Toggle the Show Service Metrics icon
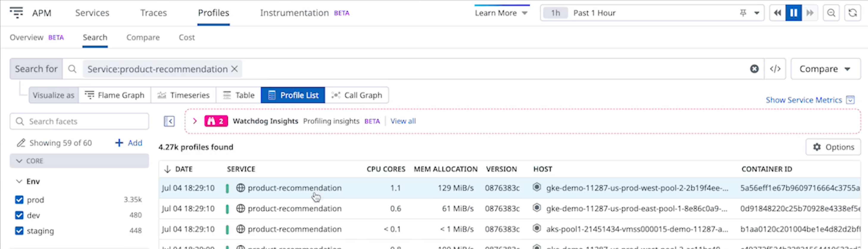 [850, 100]
